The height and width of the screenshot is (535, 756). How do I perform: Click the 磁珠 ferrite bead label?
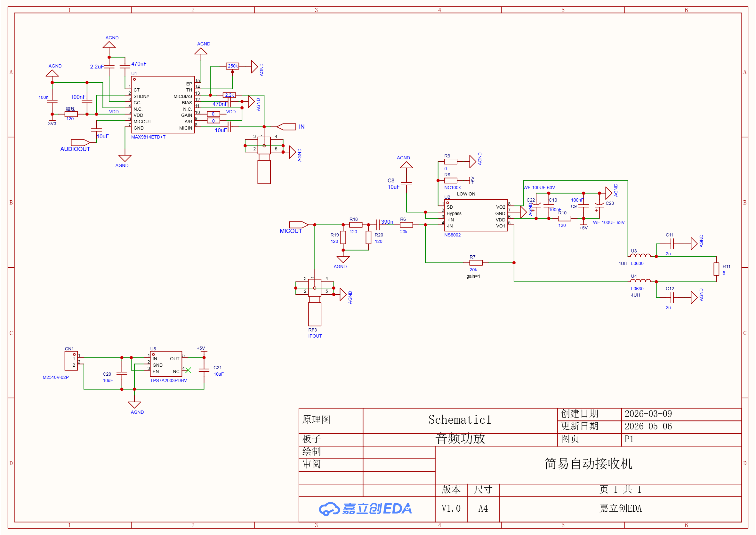(70, 109)
